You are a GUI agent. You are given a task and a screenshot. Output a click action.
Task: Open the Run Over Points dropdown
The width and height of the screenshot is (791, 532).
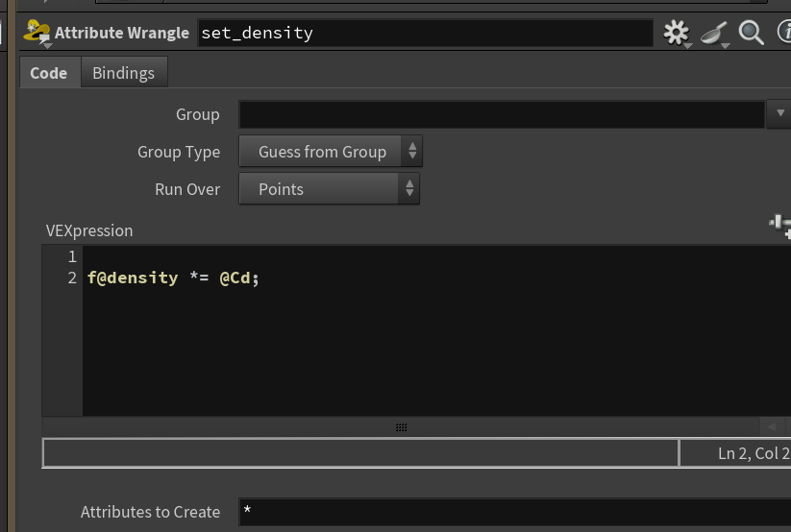329,188
